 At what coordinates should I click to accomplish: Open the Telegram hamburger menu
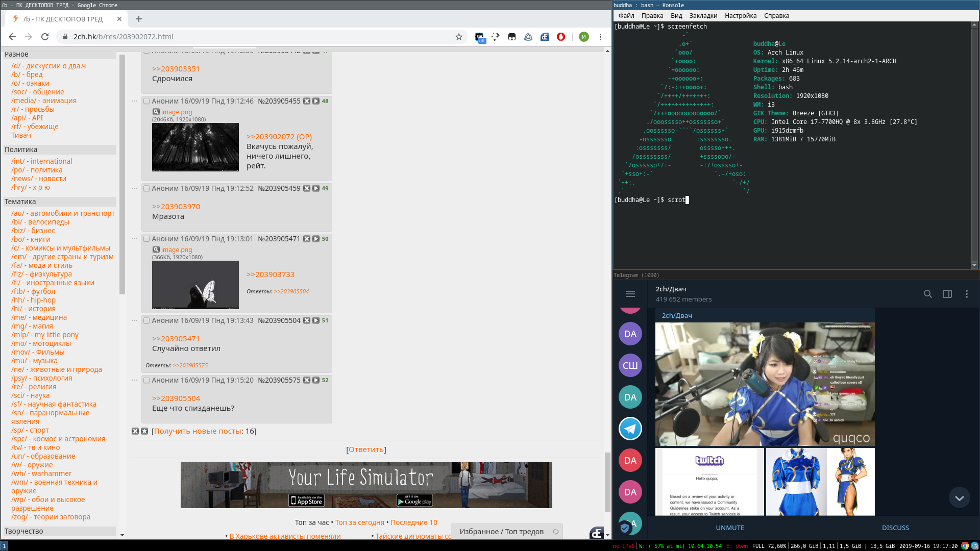(x=630, y=294)
